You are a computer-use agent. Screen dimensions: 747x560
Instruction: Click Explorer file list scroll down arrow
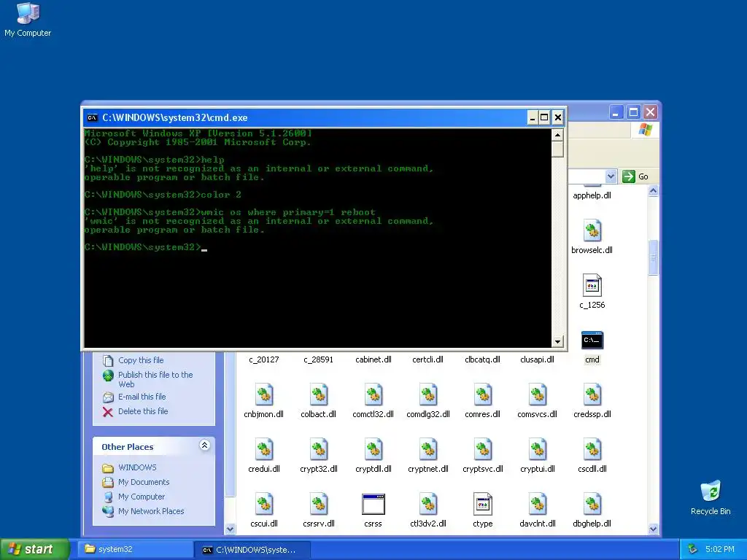point(653,529)
